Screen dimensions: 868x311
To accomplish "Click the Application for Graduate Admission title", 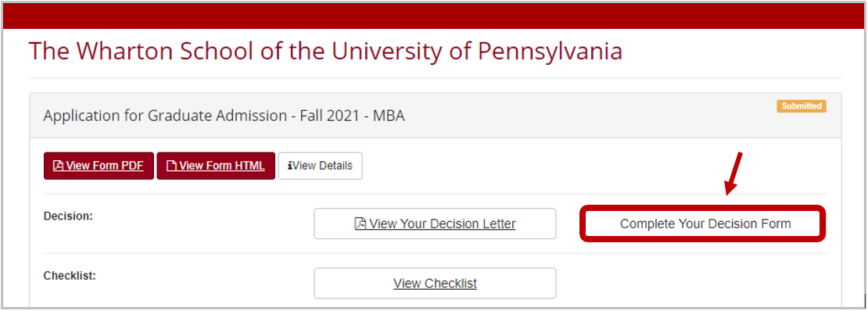I will (224, 116).
